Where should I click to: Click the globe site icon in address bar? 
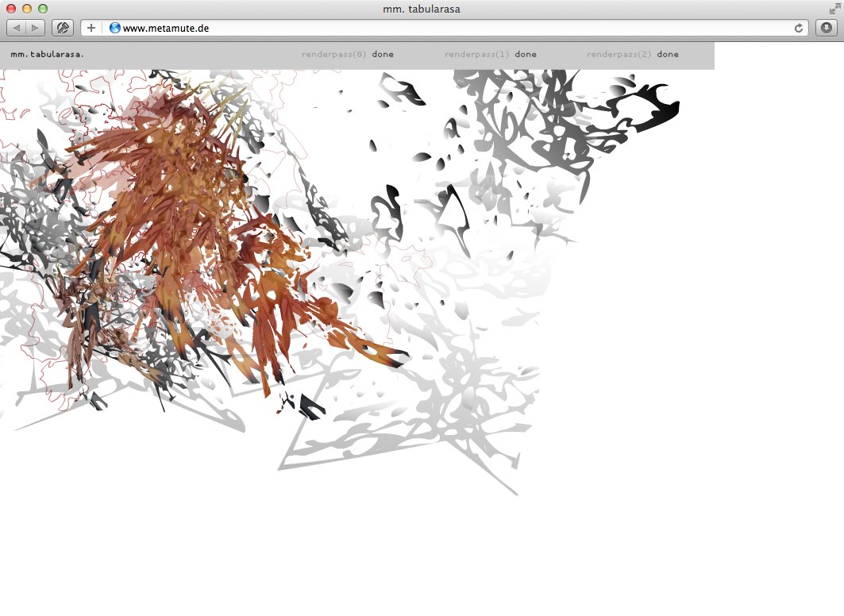coord(115,28)
